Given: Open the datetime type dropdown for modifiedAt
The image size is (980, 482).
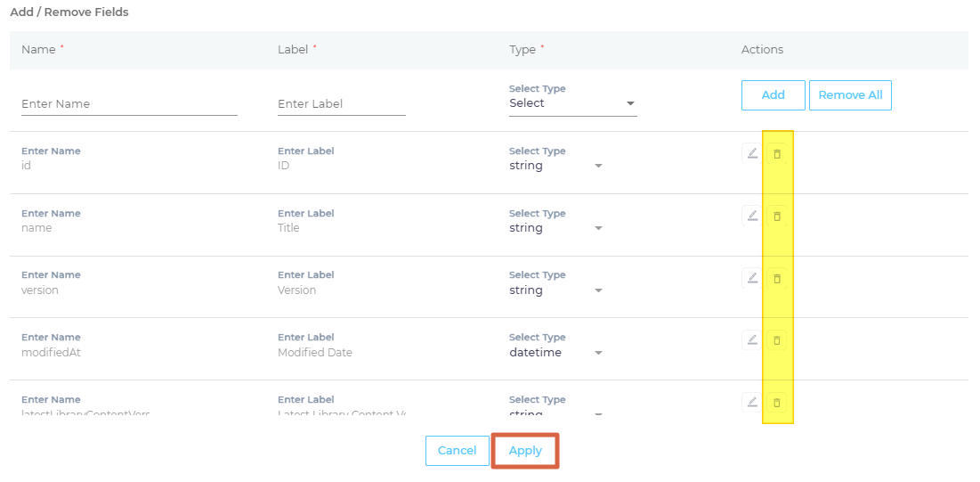Looking at the screenshot, I should tap(555, 353).
